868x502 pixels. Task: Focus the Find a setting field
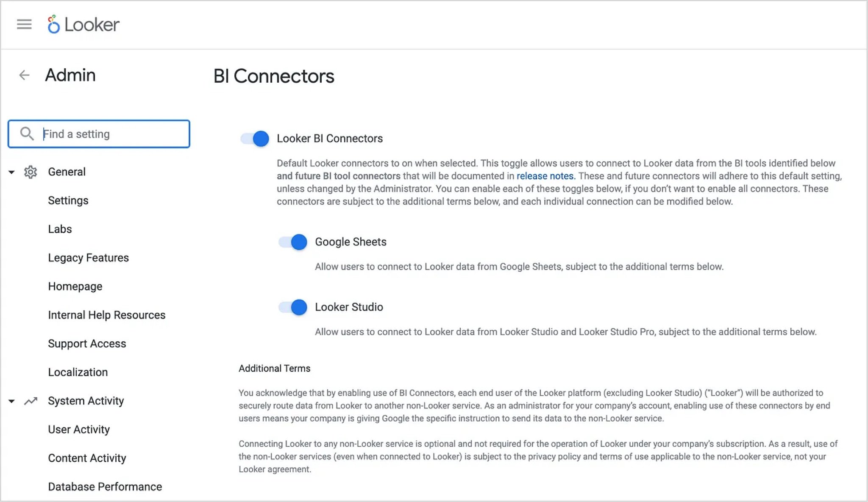coord(114,134)
